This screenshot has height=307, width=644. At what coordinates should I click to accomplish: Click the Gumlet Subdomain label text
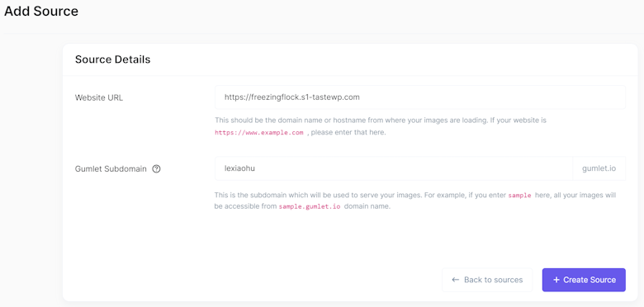111,168
